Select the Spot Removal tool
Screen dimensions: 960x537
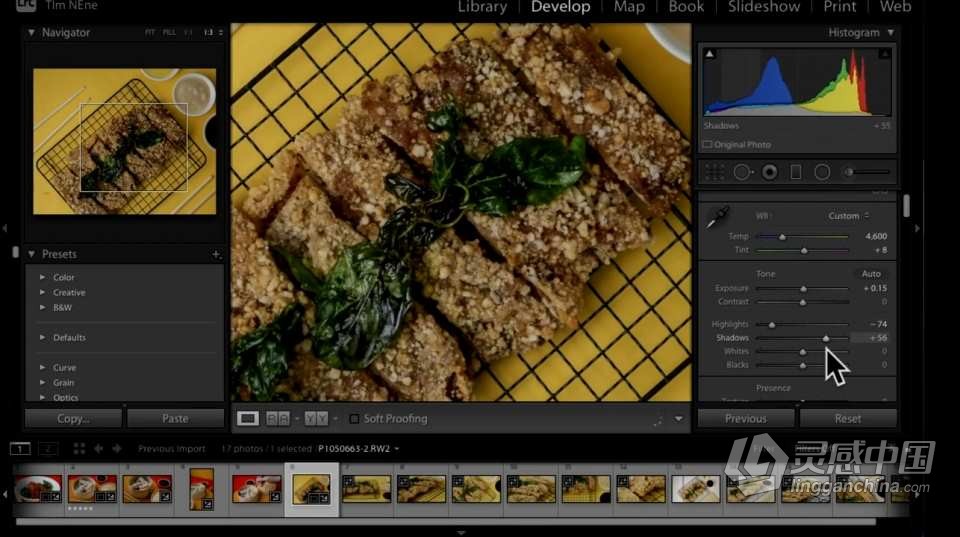click(x=742, y=172)
